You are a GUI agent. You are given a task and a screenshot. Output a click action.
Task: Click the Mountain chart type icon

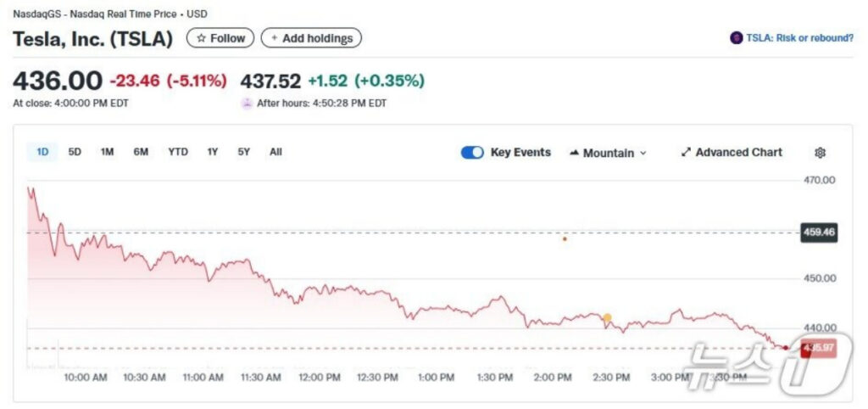coord(574,153)
